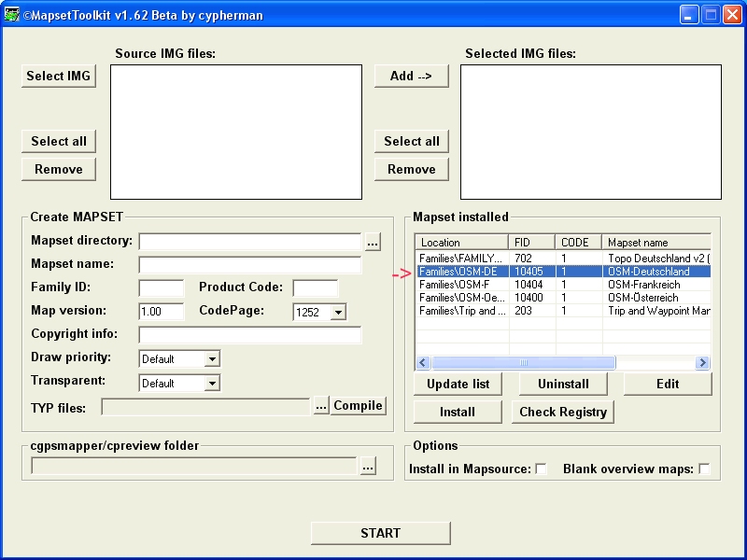747x560 pixels.
Task: Sort by the Mapset name column header
Action: coord(657,243)
